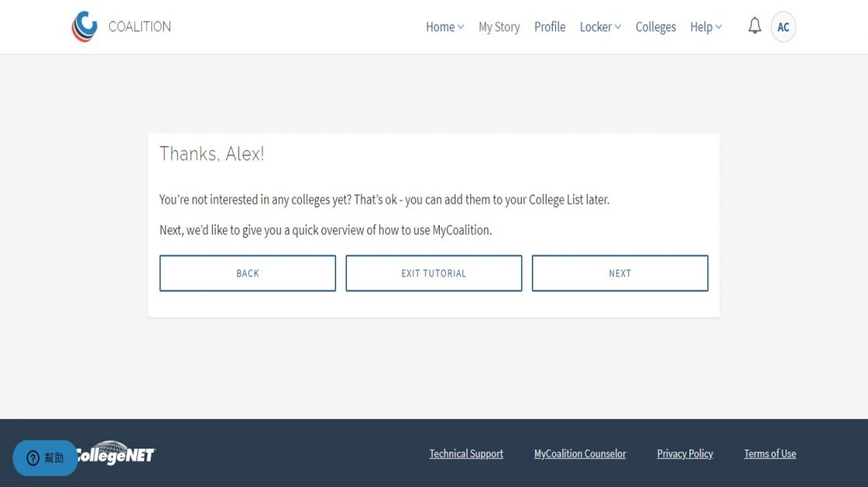868x487 pixels.
Task: Open the Terms of Use link
Action: 770,453
